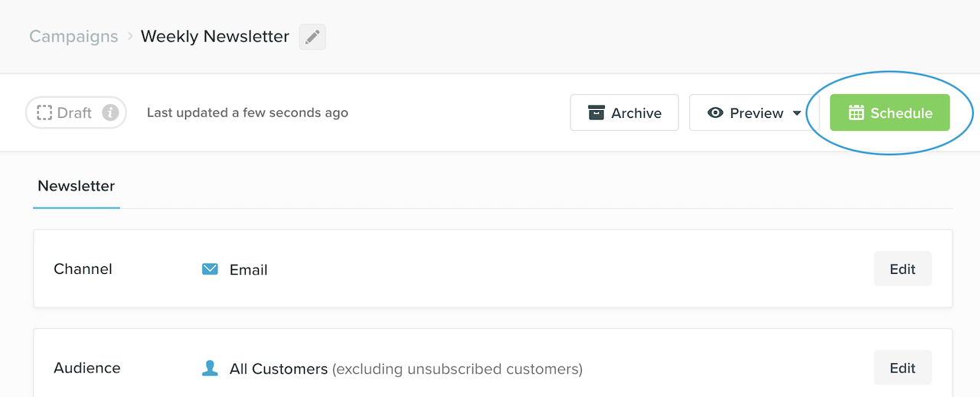Open the Newsletter tab
The height and width of the screenshot is (397, 980).
click(x=77, y=186)
